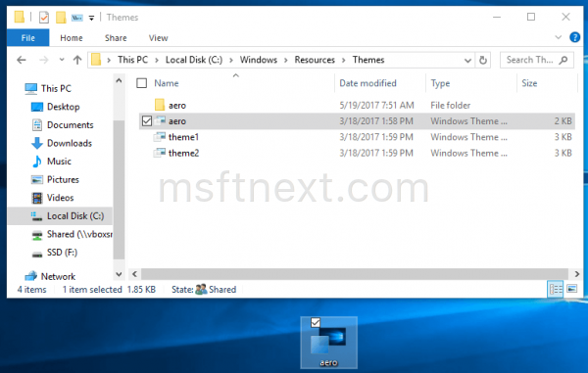This screenshot has height=373, width=588.
Task: Sort by the Size column
Action: pyautogui.click(x=529, y=83)
